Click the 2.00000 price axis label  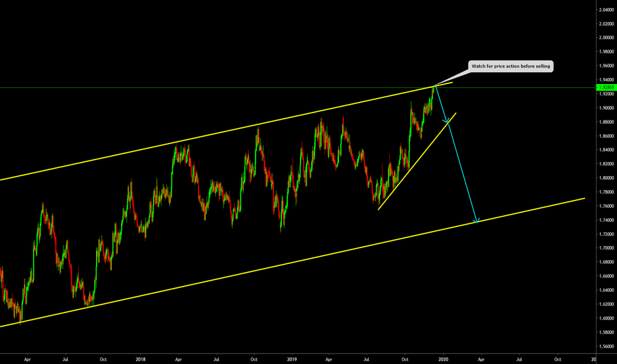pyautogui.click(x=606, y=38)
